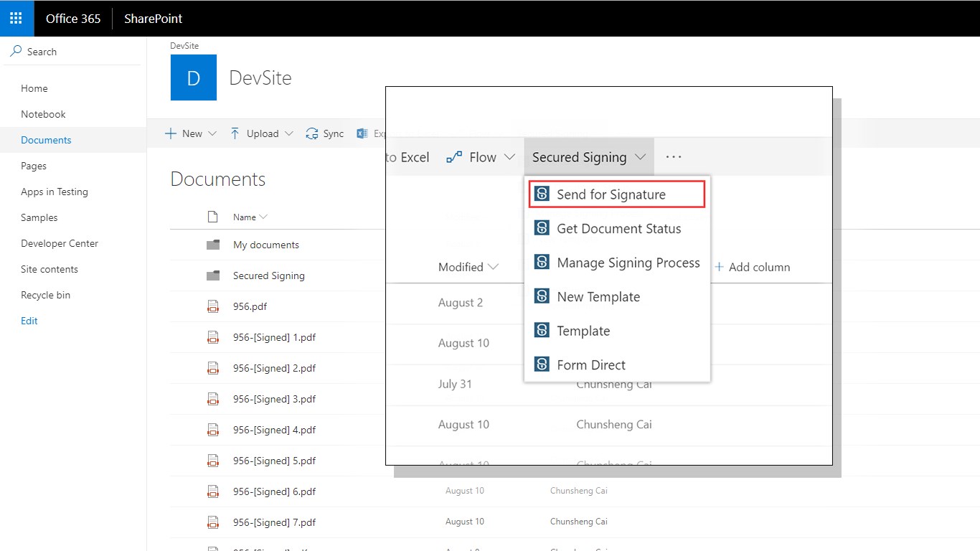This screenshot has width=980, height=551.
Task: Open the 956-[Signed] 6.pdf file name
Action: coord(274,491)
